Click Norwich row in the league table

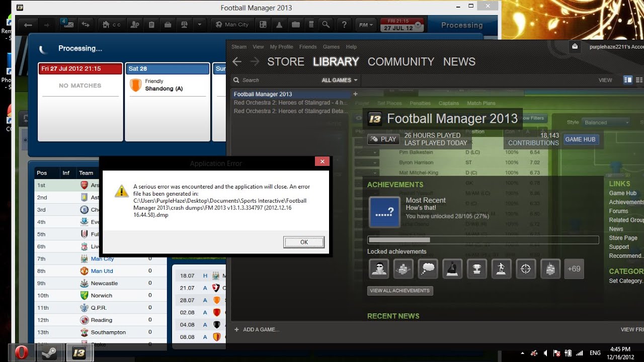(x=100, y=296)
